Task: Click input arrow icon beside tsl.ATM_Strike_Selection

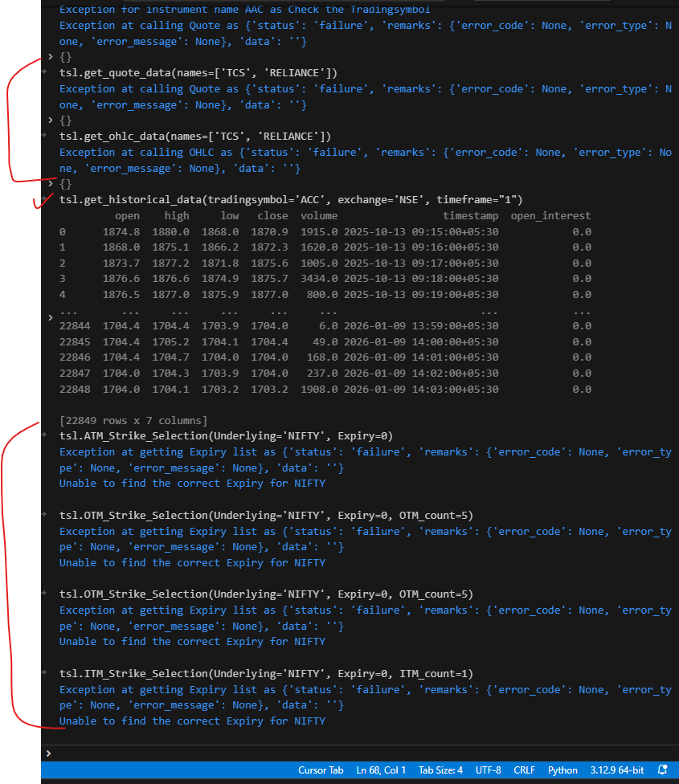Action: tap(51, 436)
